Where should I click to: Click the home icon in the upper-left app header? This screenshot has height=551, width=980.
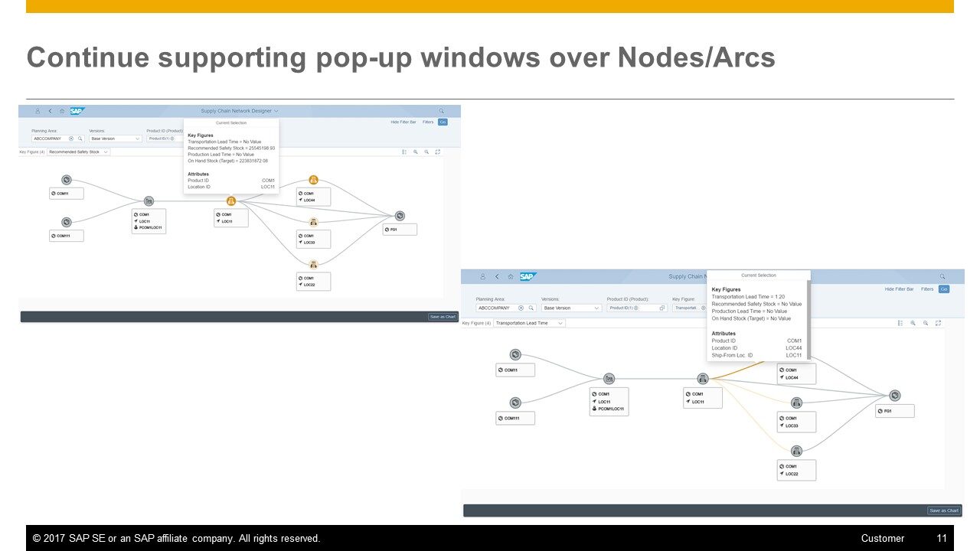point(62,111)
